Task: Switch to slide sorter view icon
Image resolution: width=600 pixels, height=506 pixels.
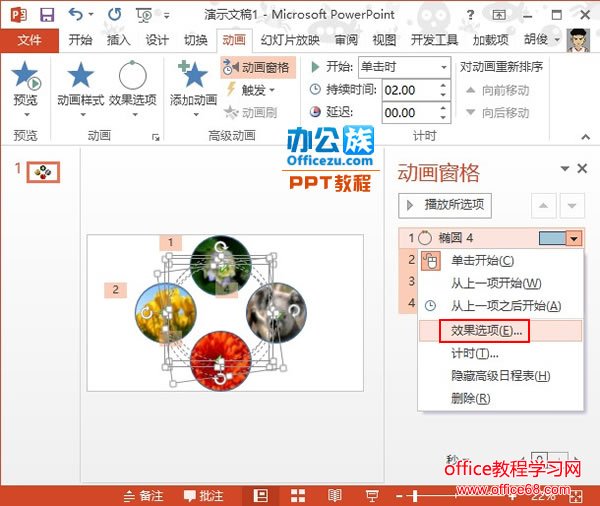Action: click(x=298, y=496)
